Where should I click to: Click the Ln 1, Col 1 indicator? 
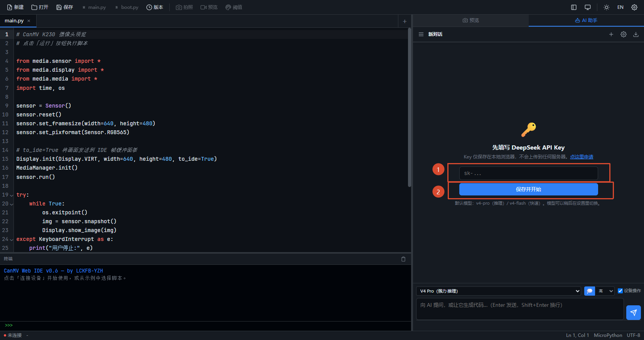point(577,335)
